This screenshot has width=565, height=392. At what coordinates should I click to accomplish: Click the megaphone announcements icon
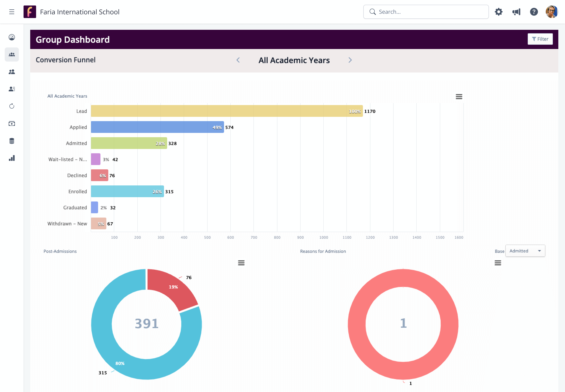(x=516, y=12)
